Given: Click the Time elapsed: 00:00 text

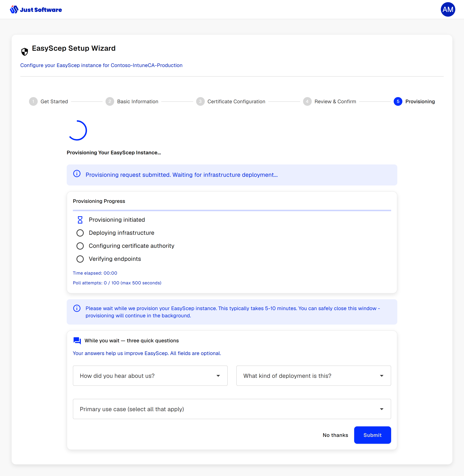Looking at the screenshot, I should 95,273.
